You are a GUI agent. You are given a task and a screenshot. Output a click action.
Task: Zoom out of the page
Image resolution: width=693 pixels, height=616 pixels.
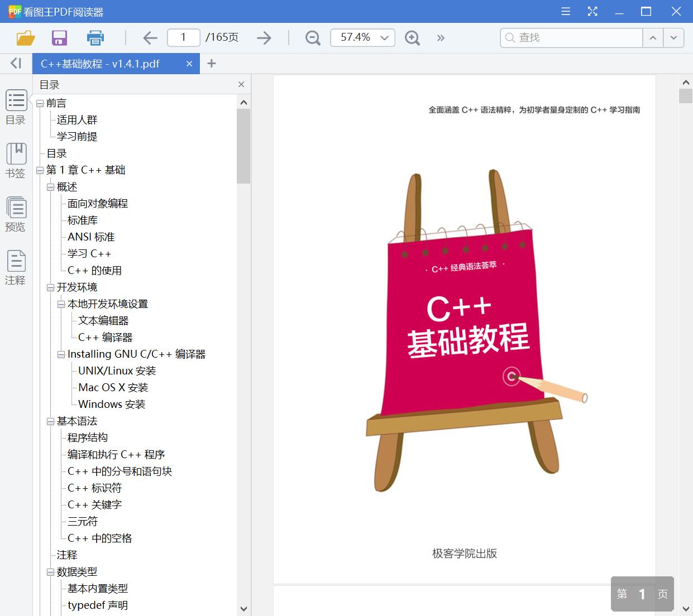click(x=312, y=37)
